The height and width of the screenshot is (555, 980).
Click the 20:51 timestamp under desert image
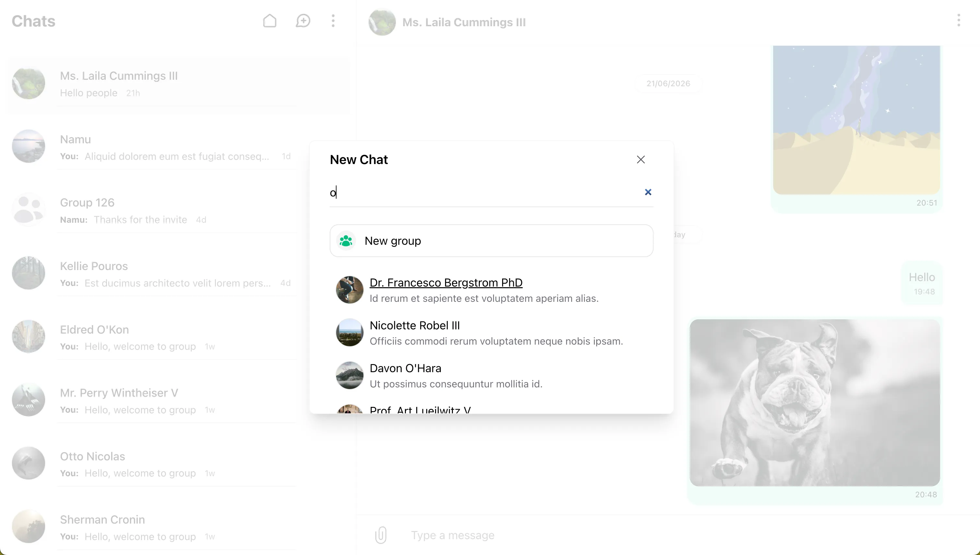pyautogui.click(x=927, y=203)
